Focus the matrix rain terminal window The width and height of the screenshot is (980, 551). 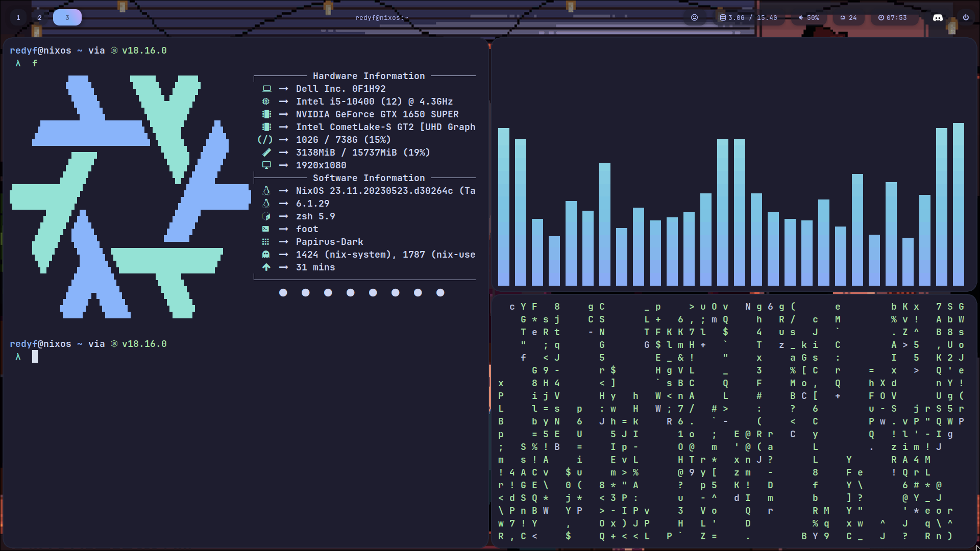(x=733, y=421)
